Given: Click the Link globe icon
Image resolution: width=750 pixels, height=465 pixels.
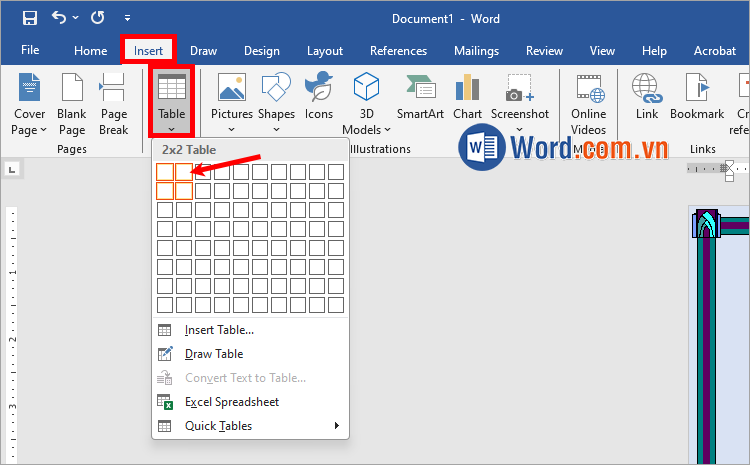Looking at the screenshot, I should pos(647,88).
